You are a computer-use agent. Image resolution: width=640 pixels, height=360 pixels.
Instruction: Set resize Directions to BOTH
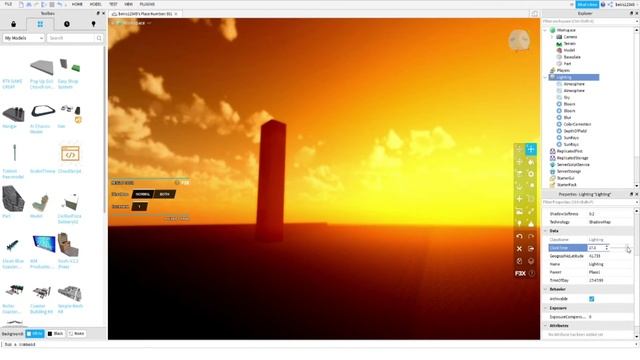pyautogui.click(x=164, y=194)
